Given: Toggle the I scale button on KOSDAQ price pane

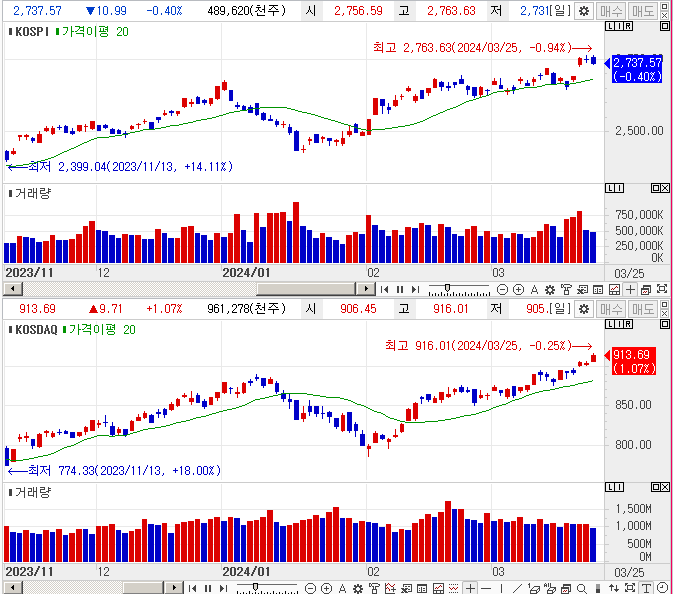Looking at the screenshot, I should pyautogui.click(x=618, y=324).
